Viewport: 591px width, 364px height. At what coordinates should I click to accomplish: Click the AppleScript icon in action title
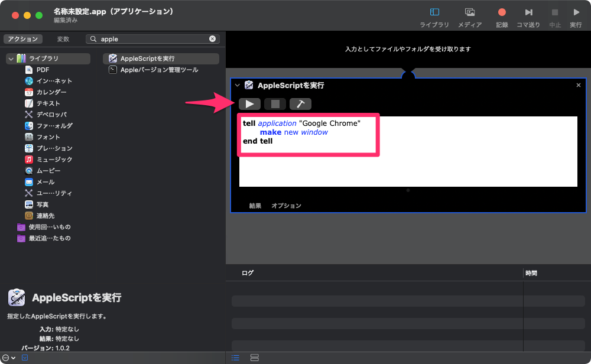[249, 85]
